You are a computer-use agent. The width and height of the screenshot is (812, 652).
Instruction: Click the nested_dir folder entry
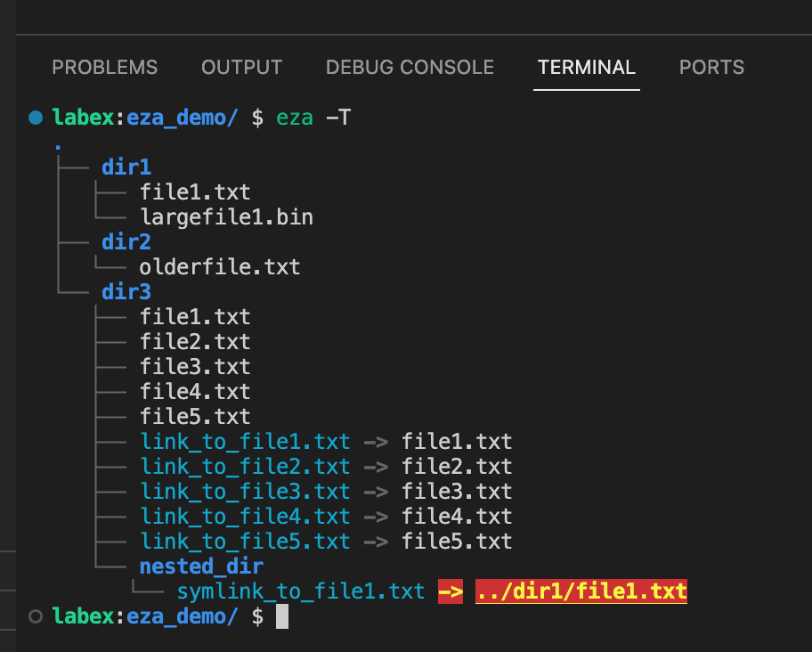coord(201,566)
